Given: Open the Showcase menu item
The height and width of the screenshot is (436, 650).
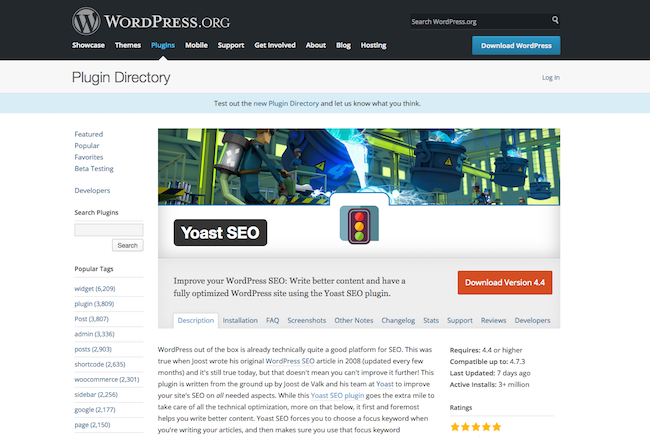Looking at the screenshot, I should 88,45.
